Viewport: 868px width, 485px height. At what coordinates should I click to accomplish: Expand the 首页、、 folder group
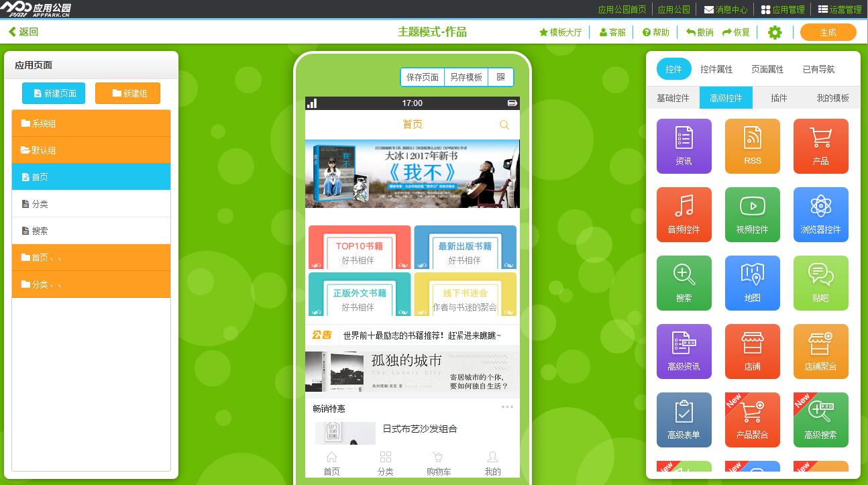point(91,258)
